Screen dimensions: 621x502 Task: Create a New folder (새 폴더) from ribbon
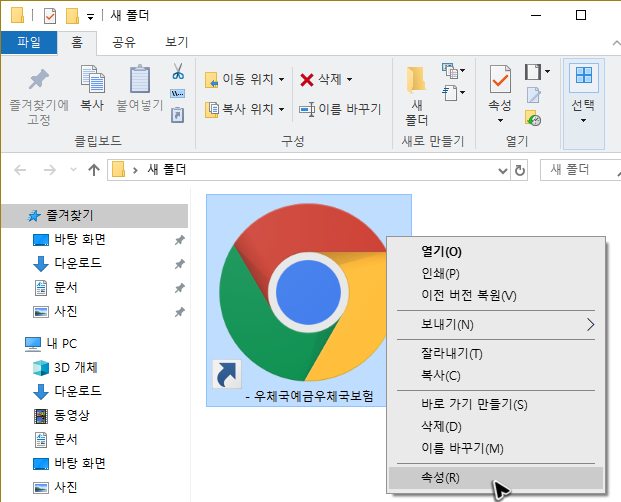416,96
